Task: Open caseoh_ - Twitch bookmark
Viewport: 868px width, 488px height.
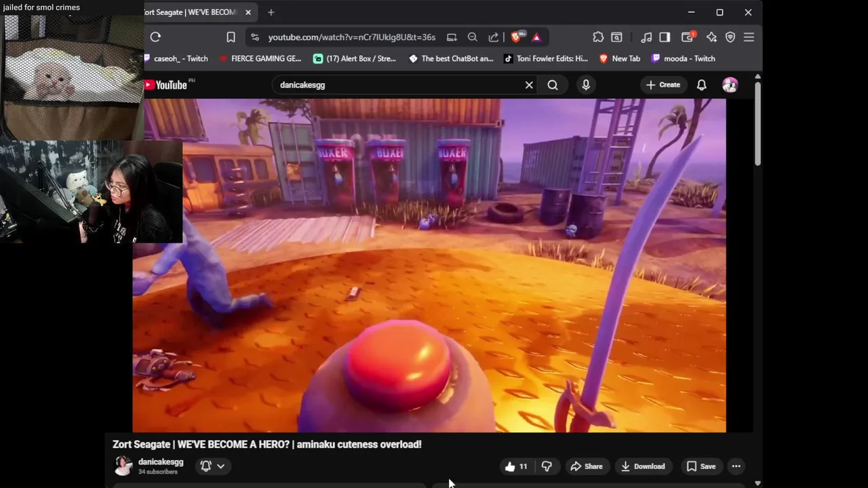Action: (x=176, y=58)
